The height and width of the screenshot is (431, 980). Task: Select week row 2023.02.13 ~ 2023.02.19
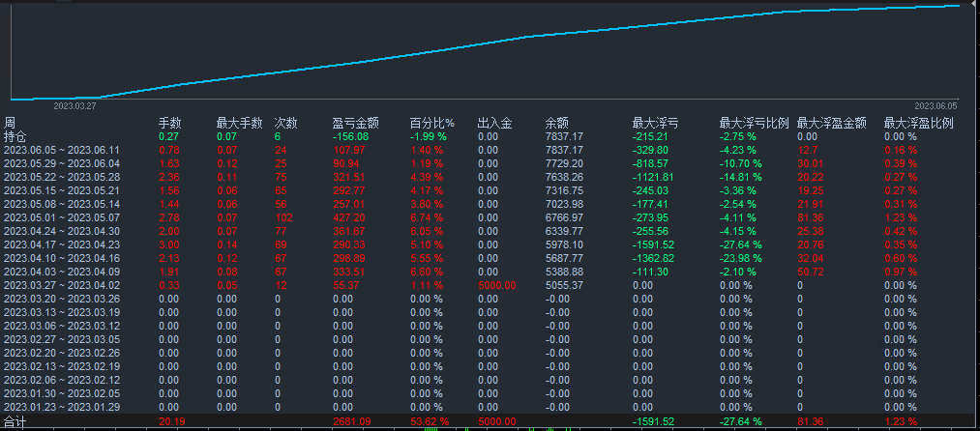(61, 366)
